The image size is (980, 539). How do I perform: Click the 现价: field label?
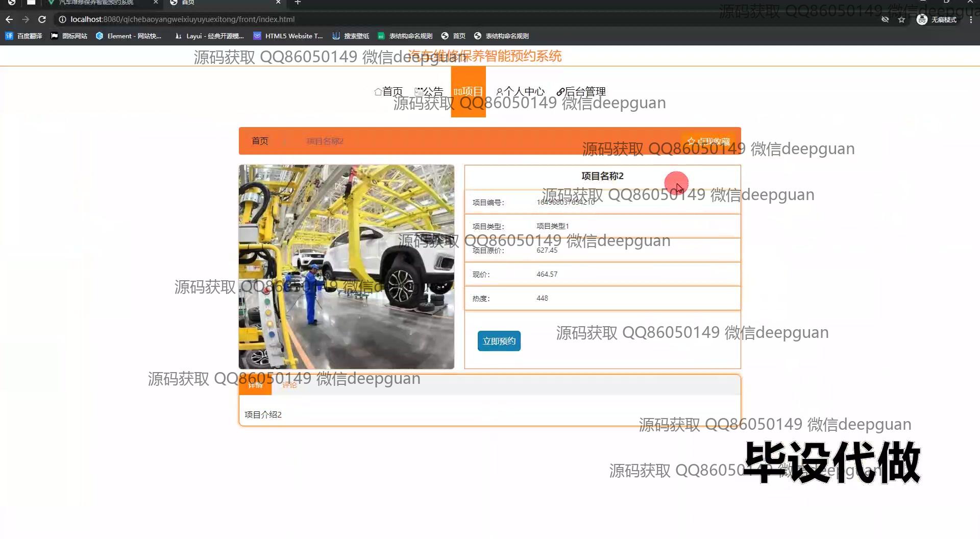coord(481,275)
